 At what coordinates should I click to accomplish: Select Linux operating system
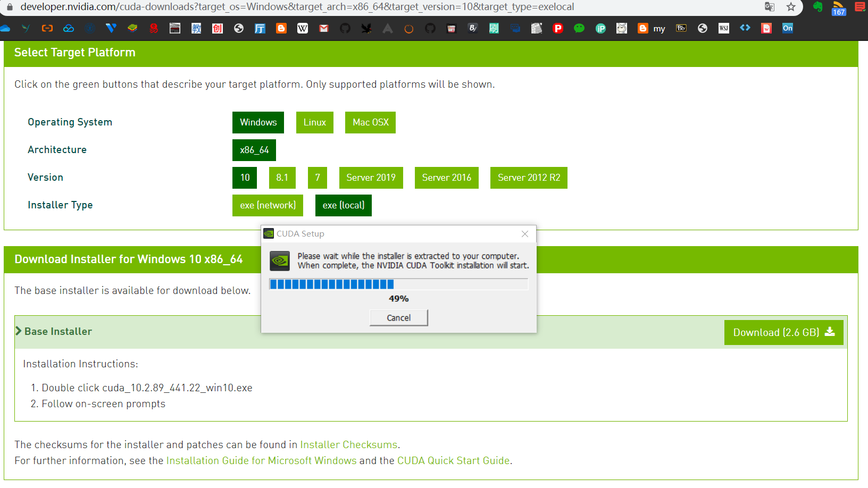(x=315, y=122)
